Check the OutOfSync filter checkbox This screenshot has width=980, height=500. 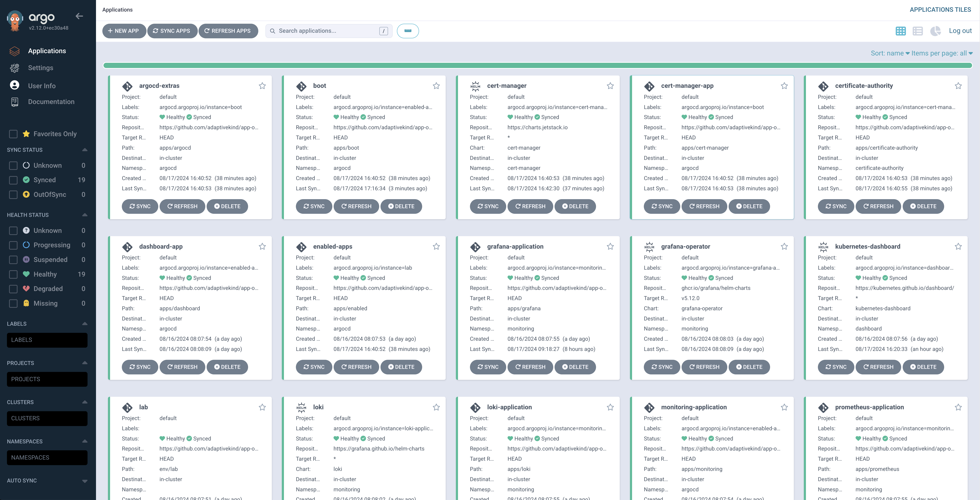[13, 194]
